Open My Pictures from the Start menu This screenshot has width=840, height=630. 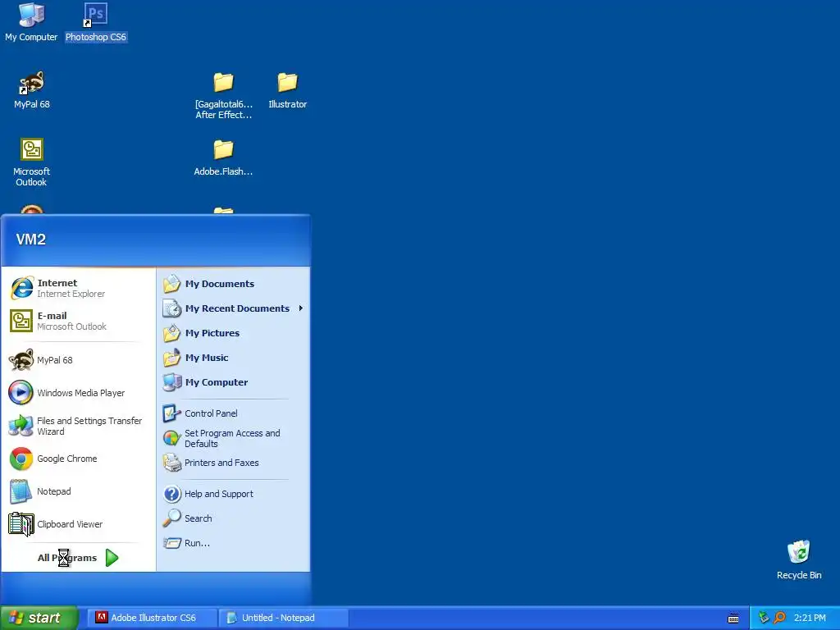(233, 333)
